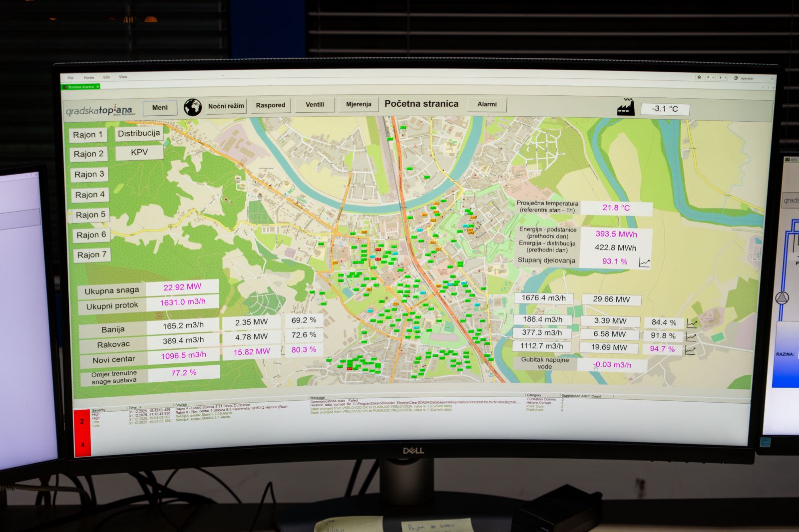The width and height of the screenshot is (799, 532).
Task: Toggle Noćni režim night mode
Action: pyautogui.click(x=226, y=106)
